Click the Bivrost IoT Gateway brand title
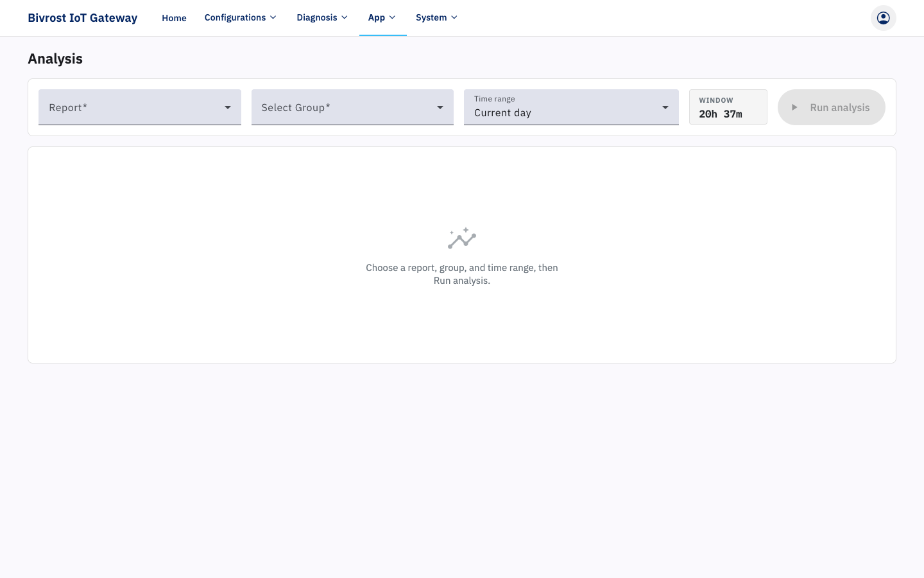 pyautogui.click(x=83, y=18)
